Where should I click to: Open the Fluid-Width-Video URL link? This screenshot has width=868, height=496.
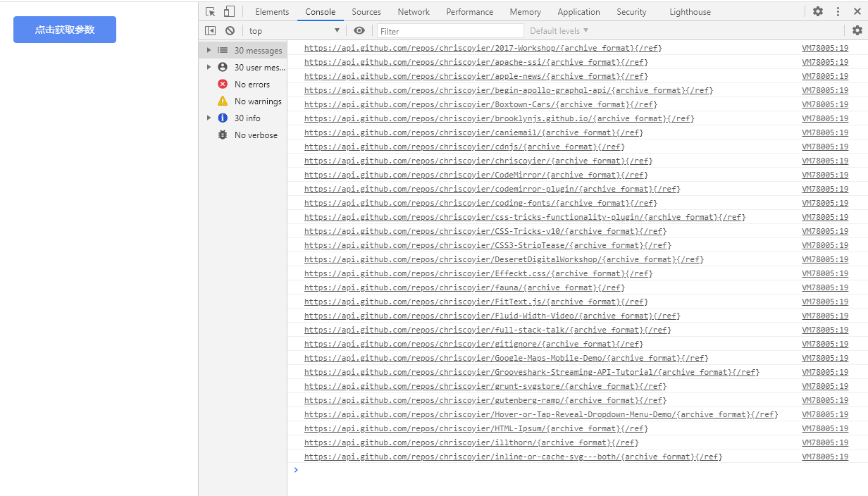[492, 316]
